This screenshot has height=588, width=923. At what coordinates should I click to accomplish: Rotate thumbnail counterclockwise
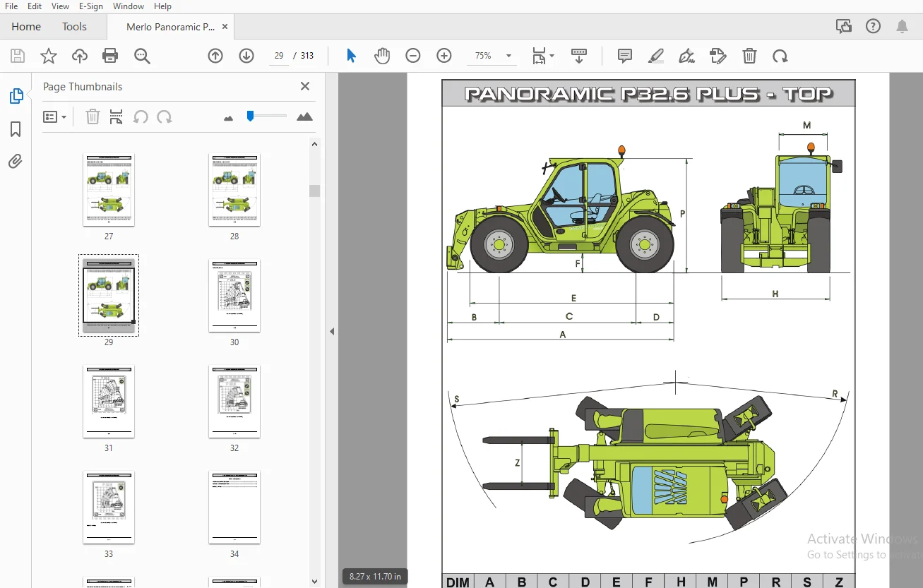click(x=141, y=116)
